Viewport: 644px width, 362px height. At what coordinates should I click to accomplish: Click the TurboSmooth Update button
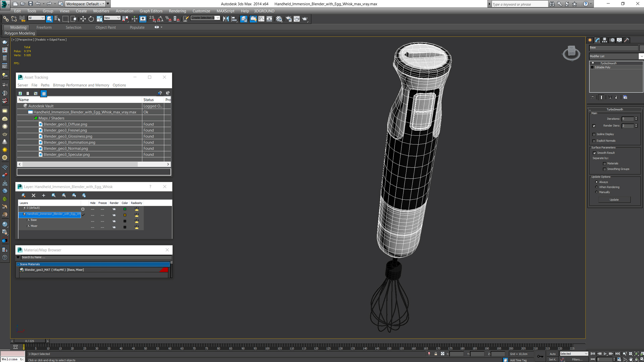click(x=614, y=200)
